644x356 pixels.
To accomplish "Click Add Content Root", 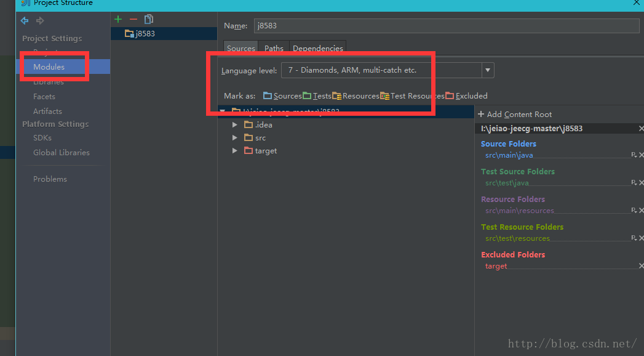I will (x=515, y=115).
